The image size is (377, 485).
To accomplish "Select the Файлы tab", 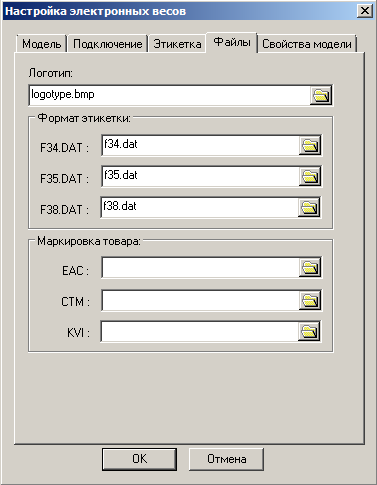I will (x=232, y=42).
